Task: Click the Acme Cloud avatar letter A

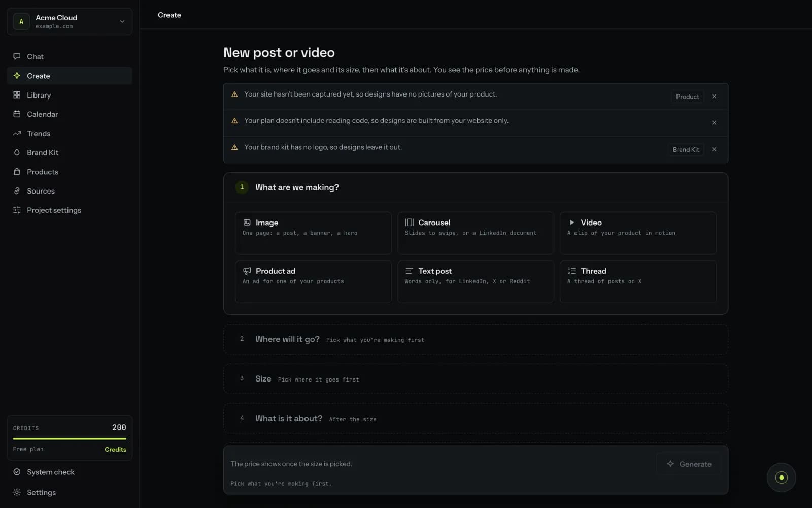Action: pos(21,21)
